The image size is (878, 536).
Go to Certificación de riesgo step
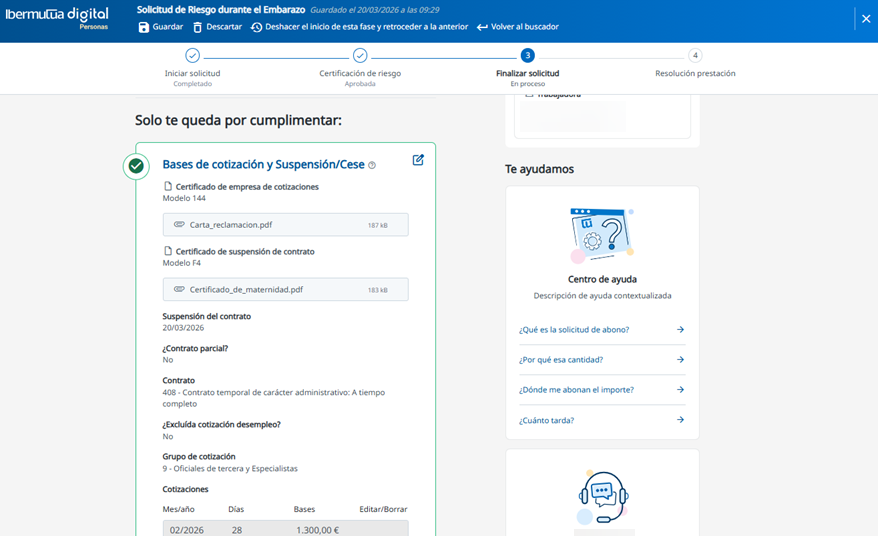pyautogui.click(x=360, y=56)
